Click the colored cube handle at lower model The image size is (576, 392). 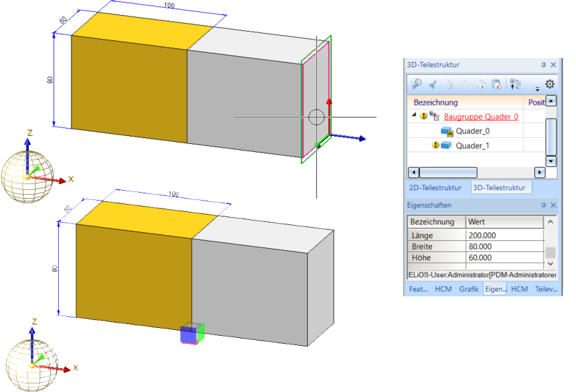(192, 333)
